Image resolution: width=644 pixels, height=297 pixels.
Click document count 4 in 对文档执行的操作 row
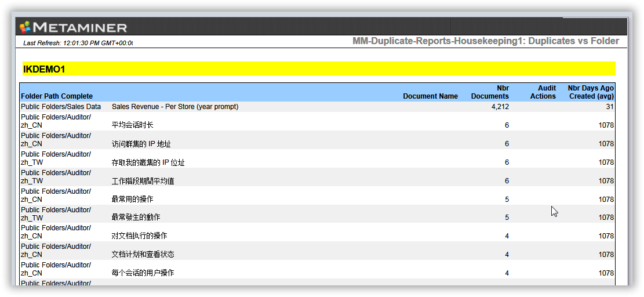[x=507, y=236]
